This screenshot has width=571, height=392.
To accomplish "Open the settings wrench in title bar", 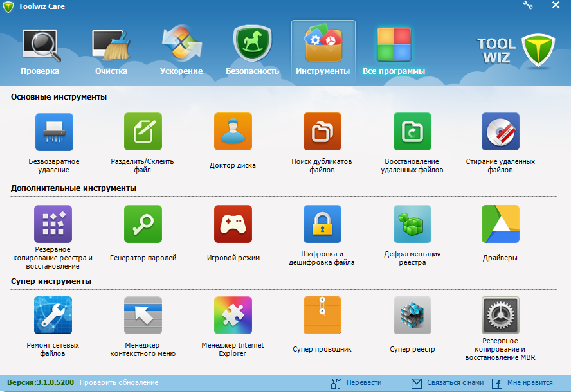I will 529,6.
